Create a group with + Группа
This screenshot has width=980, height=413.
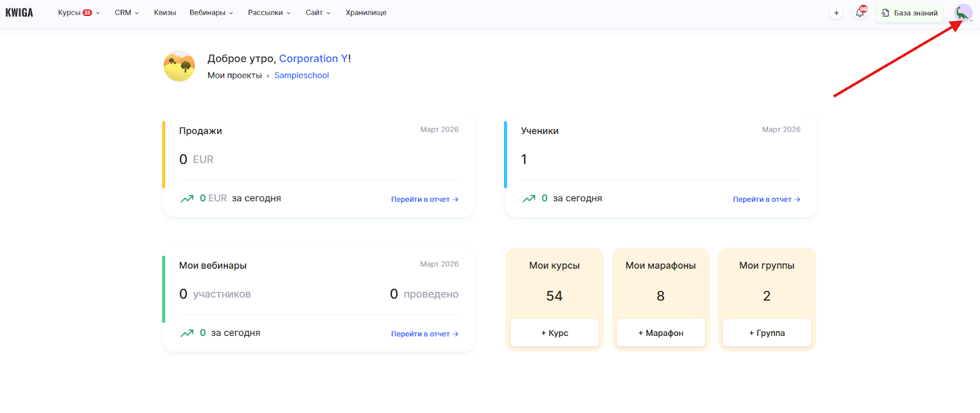pos(767,333)
